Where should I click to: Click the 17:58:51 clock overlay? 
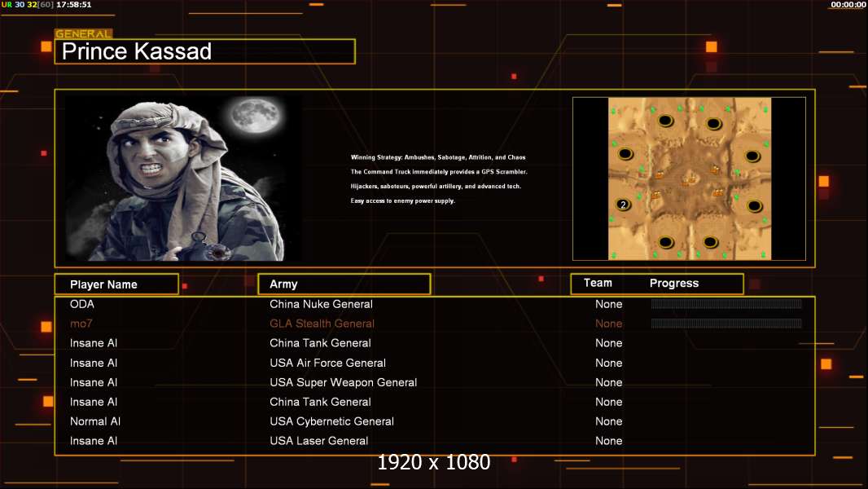(x=73, y=4)
